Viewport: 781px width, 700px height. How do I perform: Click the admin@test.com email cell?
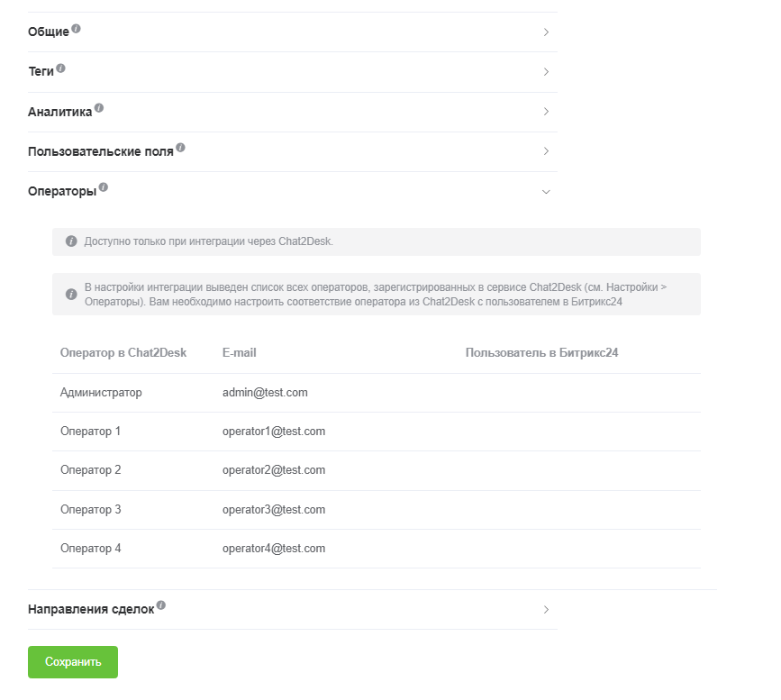point(265,393)
